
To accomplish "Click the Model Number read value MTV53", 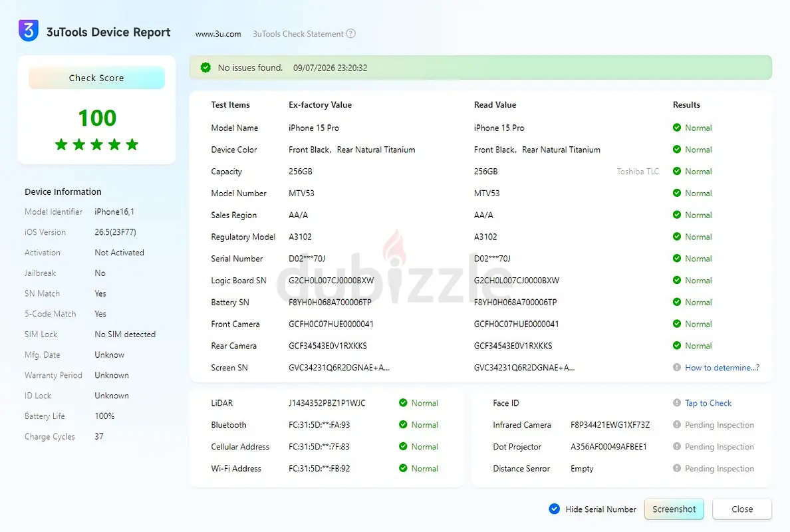I will 487,193.
